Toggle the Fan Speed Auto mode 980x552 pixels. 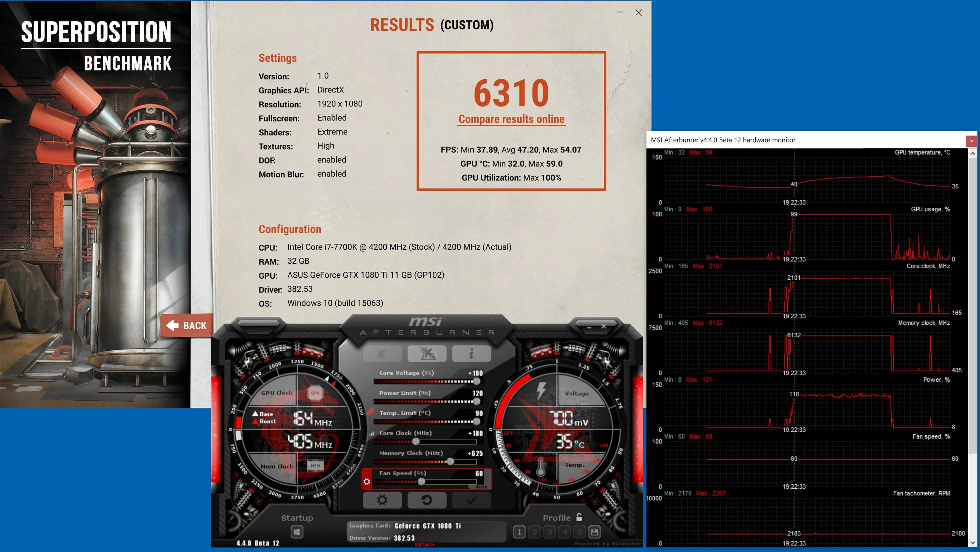click(x=481, y=487)
